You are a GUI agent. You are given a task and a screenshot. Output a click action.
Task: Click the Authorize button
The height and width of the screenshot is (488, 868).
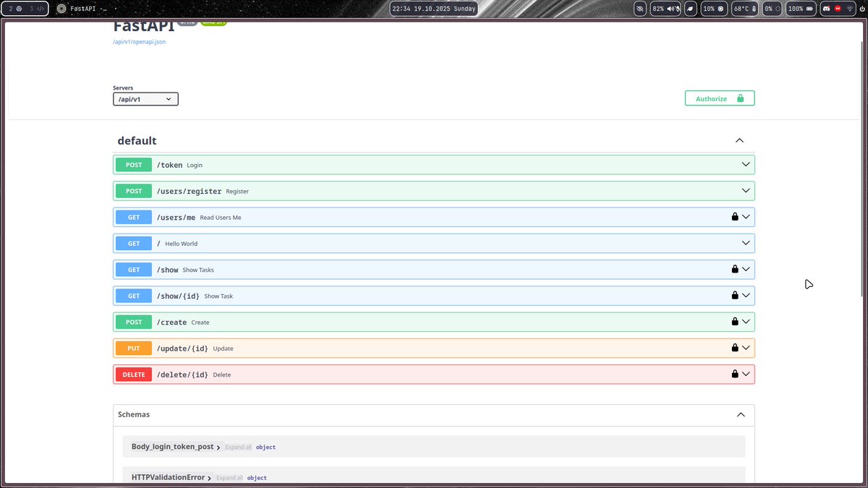(x=720, y=98)
